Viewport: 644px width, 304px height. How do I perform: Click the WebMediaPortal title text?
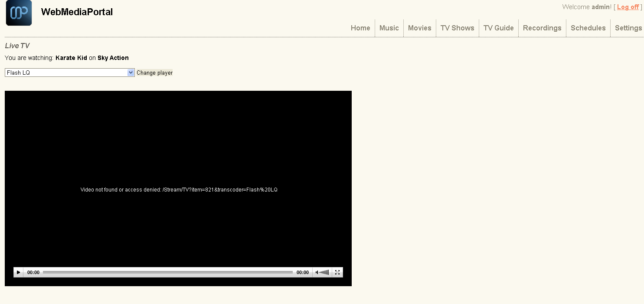pyautogui.click(x=77, y=12)
